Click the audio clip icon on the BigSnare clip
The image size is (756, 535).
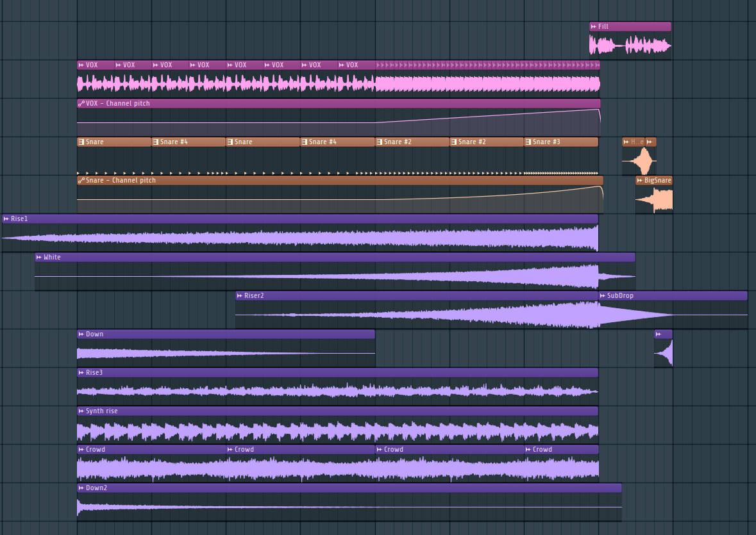pos(639,180)
